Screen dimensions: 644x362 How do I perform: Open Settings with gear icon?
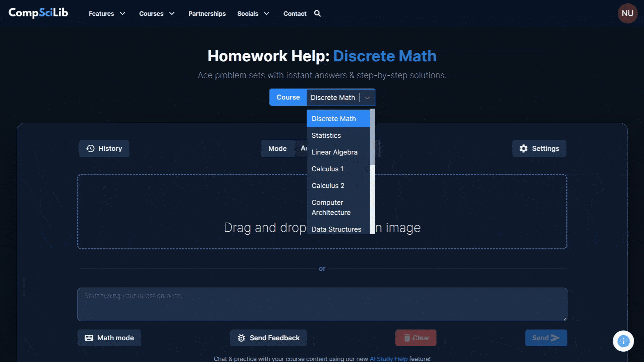pyautogui.click(x=539, y=148)
